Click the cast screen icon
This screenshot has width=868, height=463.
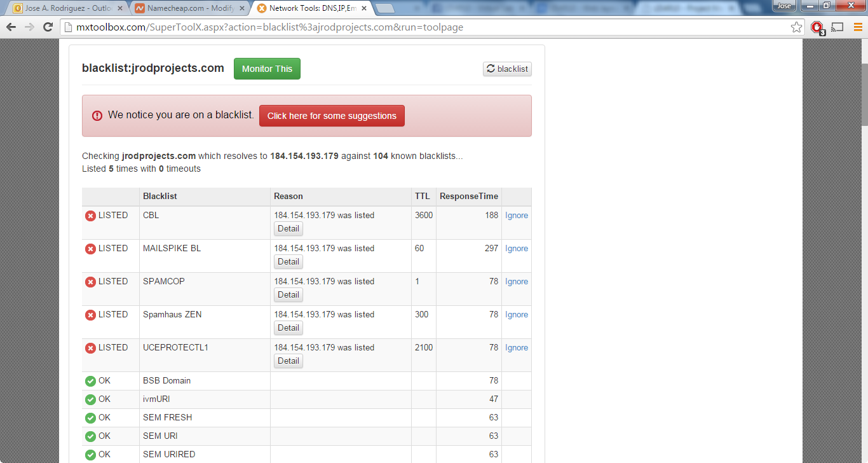click(837, 27)
